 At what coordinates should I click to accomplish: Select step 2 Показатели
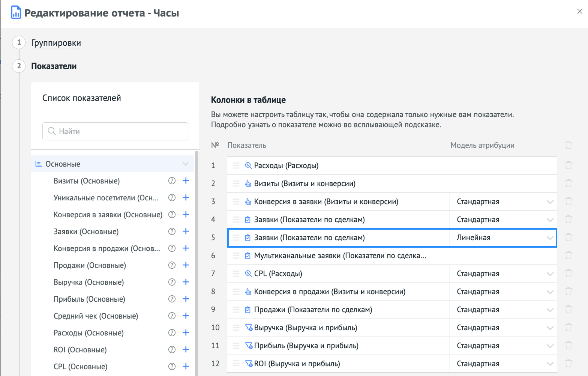point(54,66)
